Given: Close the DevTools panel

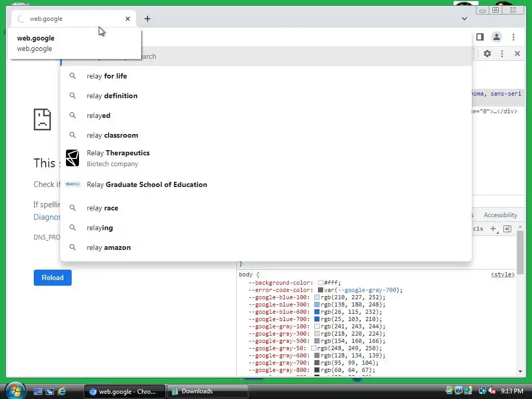Looking at the screenshot, I should [x=517, y=54].
